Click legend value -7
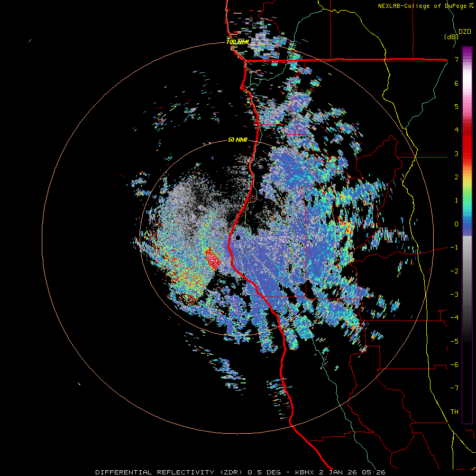This screenshot has height=476, width=476. 454,388
